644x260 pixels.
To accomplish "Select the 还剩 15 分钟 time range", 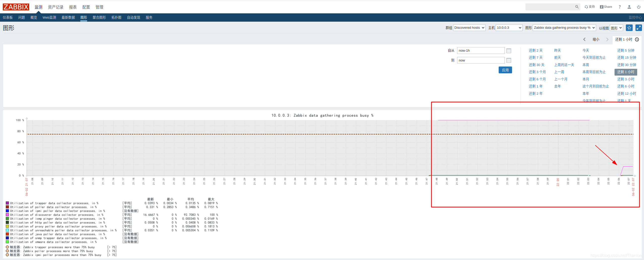I will [627, 57].
